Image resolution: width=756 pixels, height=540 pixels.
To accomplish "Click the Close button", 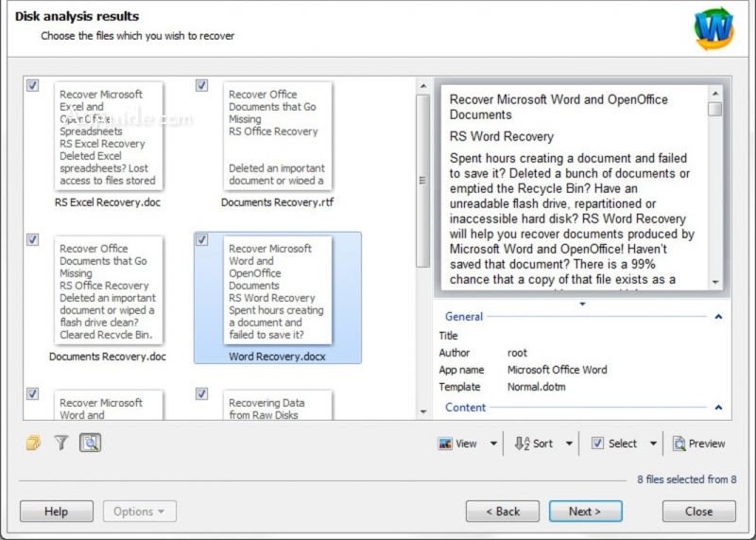I will point(699,511).
